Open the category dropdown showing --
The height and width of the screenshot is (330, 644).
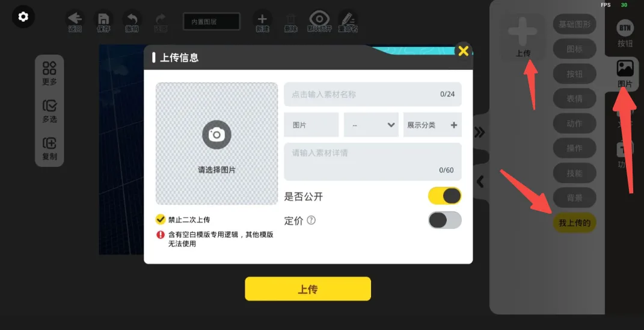click(371, 125)
